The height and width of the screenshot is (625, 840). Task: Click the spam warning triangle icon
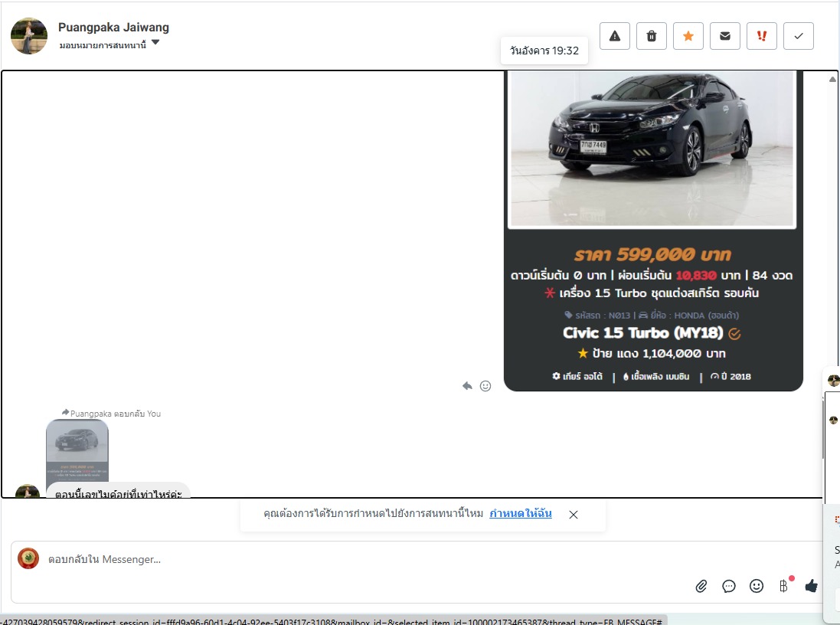click(614, 36)
